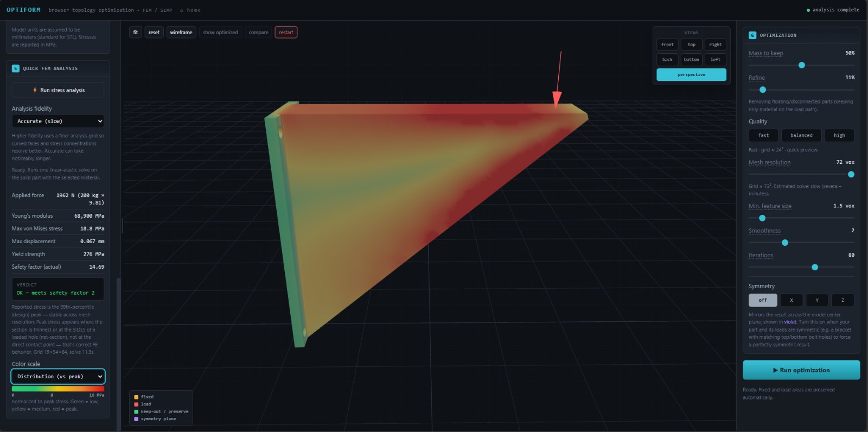
Task: Click the Iterations label
Action: click(x=761, y=255)
